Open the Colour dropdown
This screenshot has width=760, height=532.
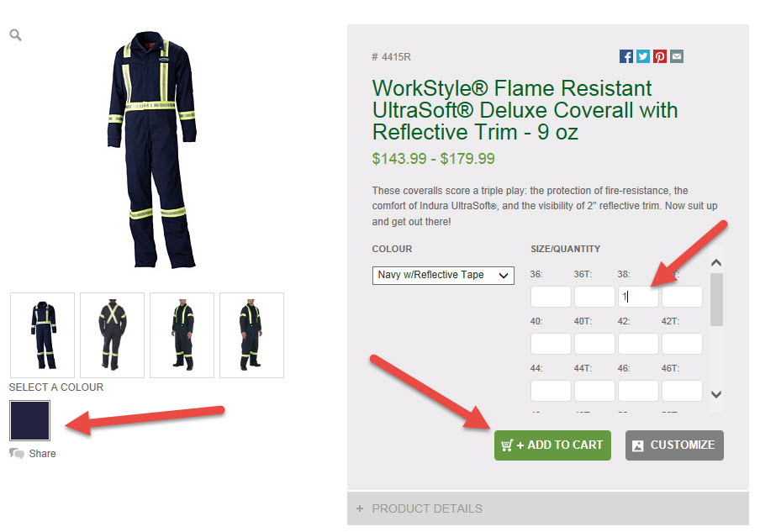(443, 275)
